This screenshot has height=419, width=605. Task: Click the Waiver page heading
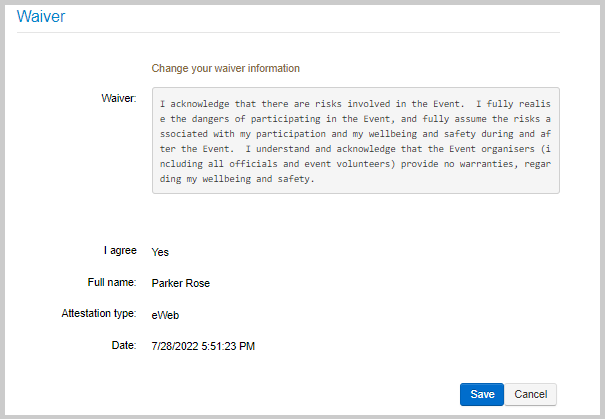click(41, 16)
